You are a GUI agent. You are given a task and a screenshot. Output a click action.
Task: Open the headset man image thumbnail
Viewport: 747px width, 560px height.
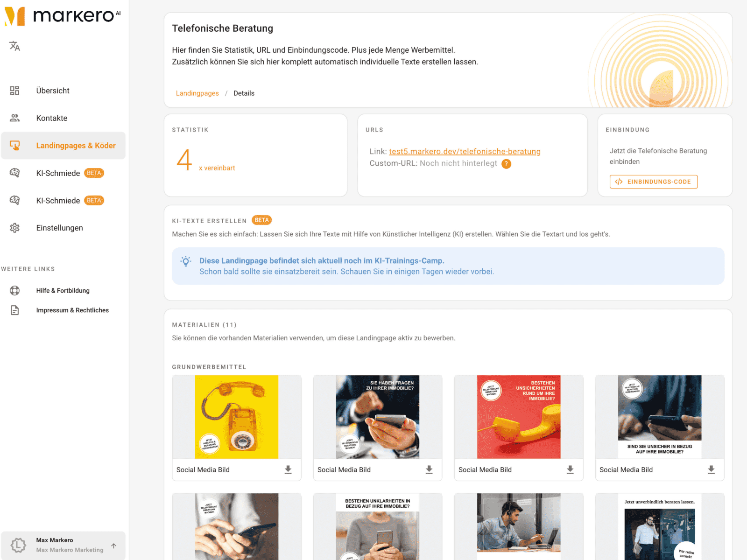(x=519, y=526)
